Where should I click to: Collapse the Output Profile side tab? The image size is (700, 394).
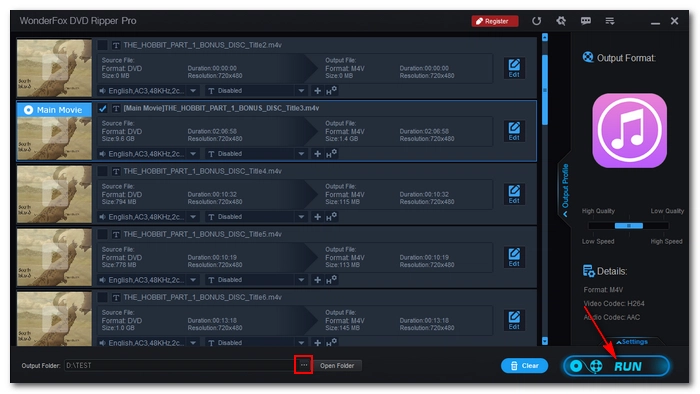[565, 191]
